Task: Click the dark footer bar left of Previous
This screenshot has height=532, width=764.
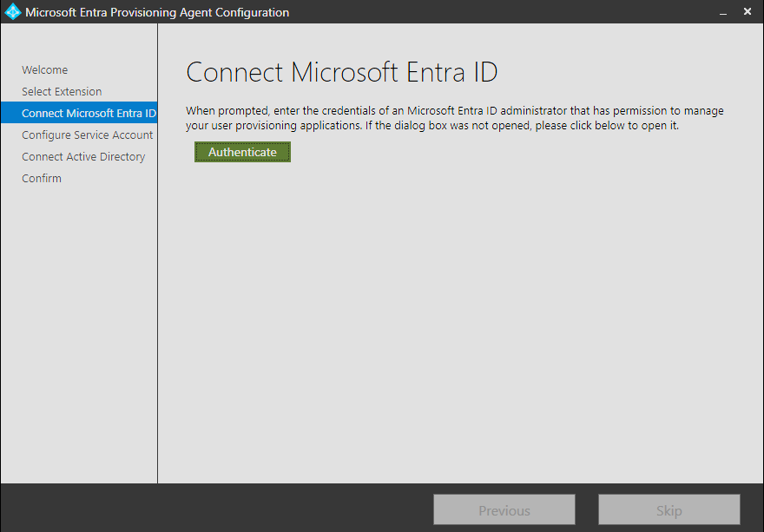Action: tap(217, 509)
